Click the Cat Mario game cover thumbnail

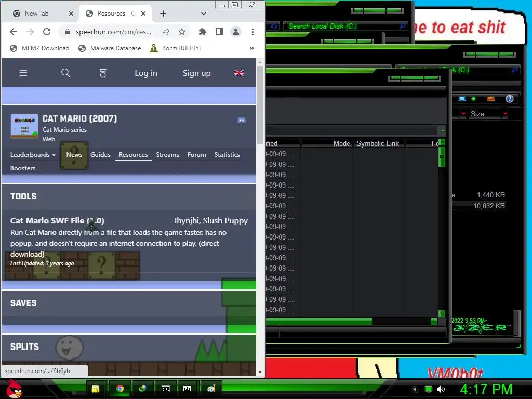[x=24, y=127]
